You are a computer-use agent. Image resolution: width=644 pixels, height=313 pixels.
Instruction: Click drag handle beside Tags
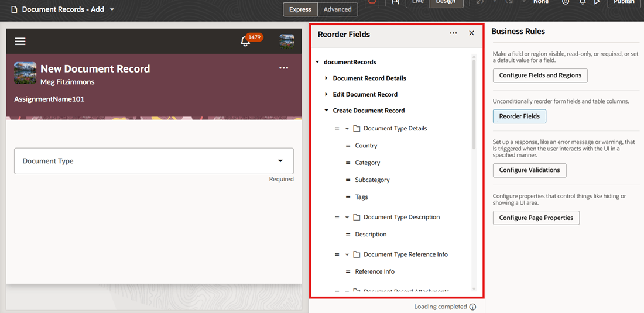point(348,197)
